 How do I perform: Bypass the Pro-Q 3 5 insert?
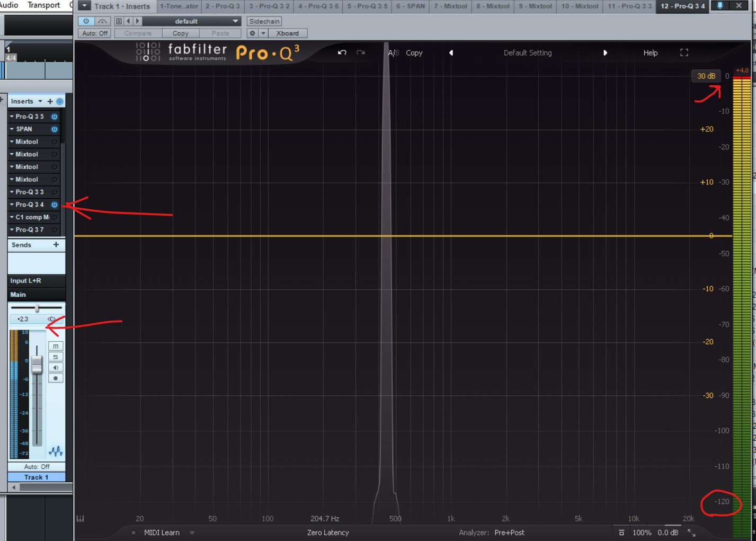click(55, 117)
